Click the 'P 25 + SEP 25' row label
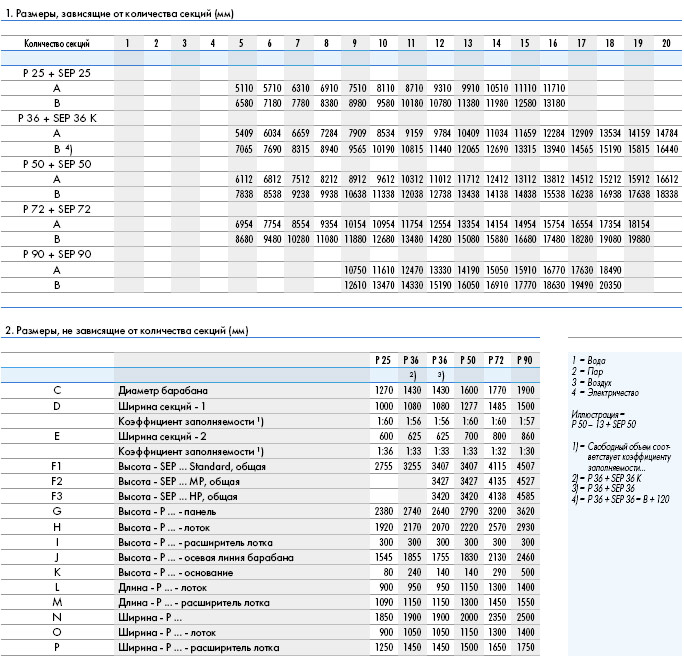This screenshot has height=656, width=684. pos(57,73)
